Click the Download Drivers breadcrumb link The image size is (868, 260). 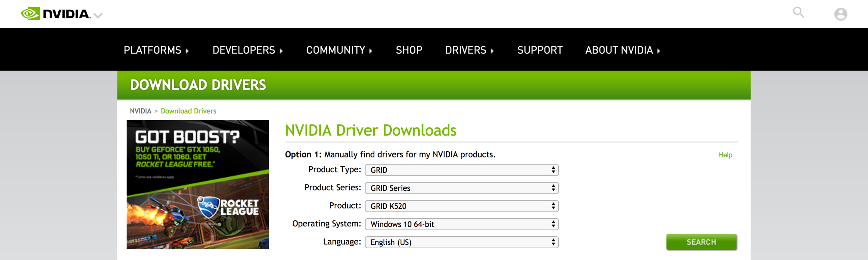point(189,111)
